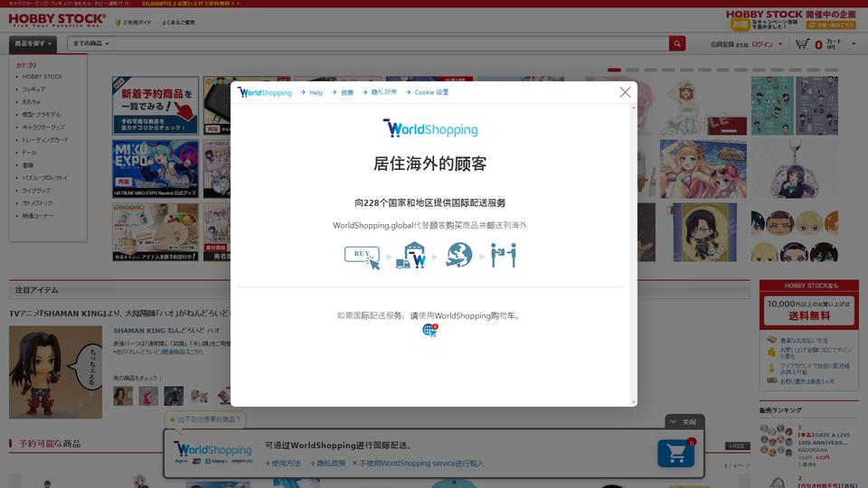Open the SHAMAN KING ねんどろいど ハオ link
The width and height of the screenshot is (868, 488).
166,331
